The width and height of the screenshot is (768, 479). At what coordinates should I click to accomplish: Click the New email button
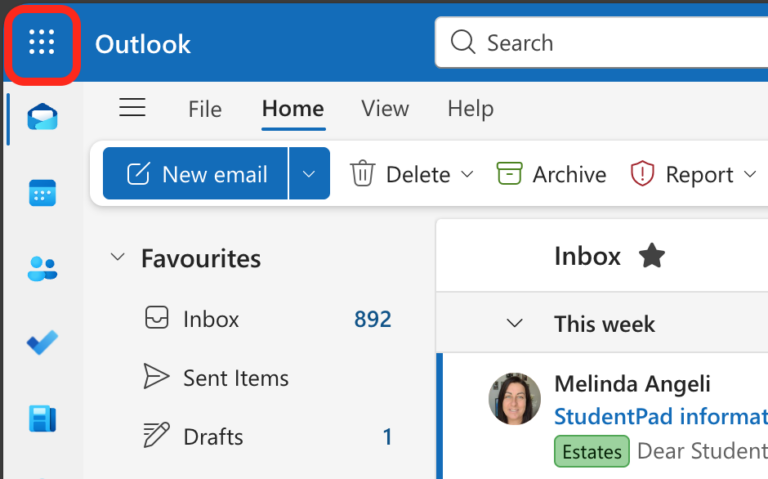pyautogui.click(x=197, y=175)
